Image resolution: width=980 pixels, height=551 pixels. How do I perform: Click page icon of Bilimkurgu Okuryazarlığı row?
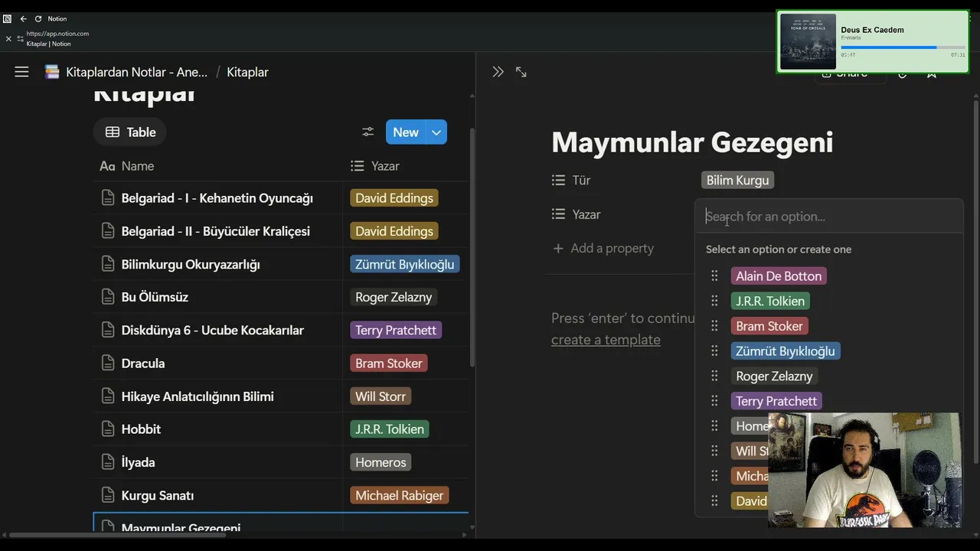(108, 264)
